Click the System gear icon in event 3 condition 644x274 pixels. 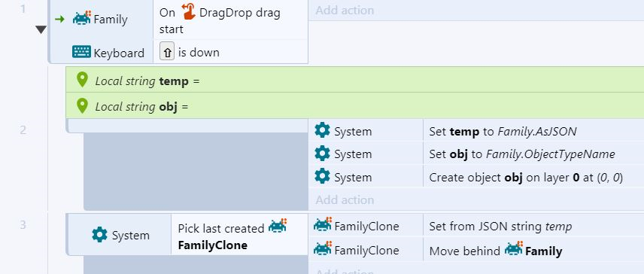pos(100,235)
